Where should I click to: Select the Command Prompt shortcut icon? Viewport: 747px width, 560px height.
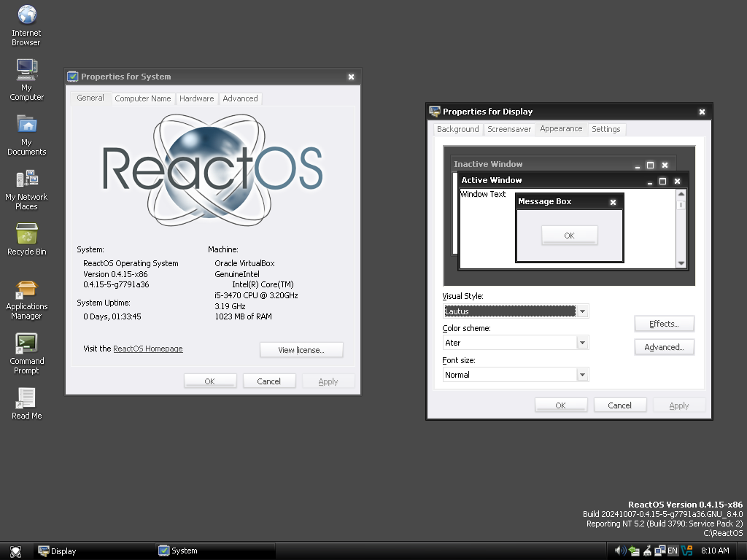coord(26,344)
